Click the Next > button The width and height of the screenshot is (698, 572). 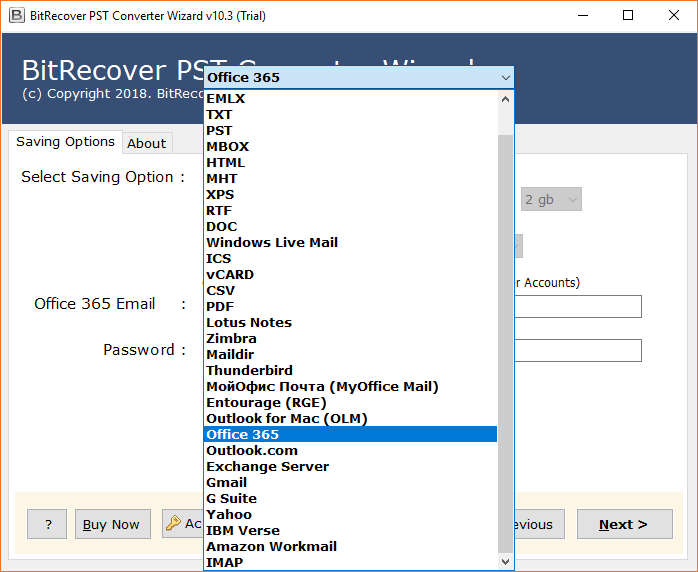tap(625, 524)
